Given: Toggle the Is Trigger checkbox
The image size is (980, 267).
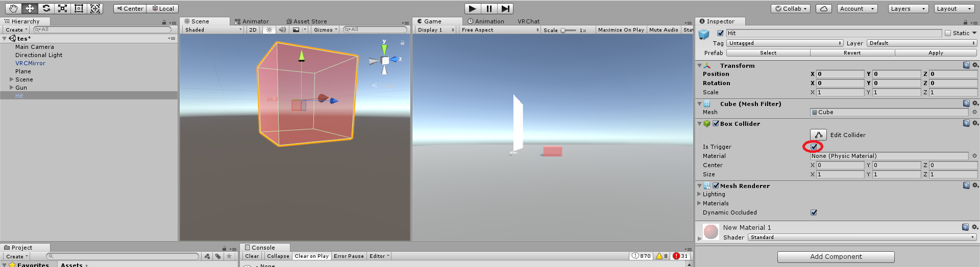Looking at the screenshot, I should point(814,147).
